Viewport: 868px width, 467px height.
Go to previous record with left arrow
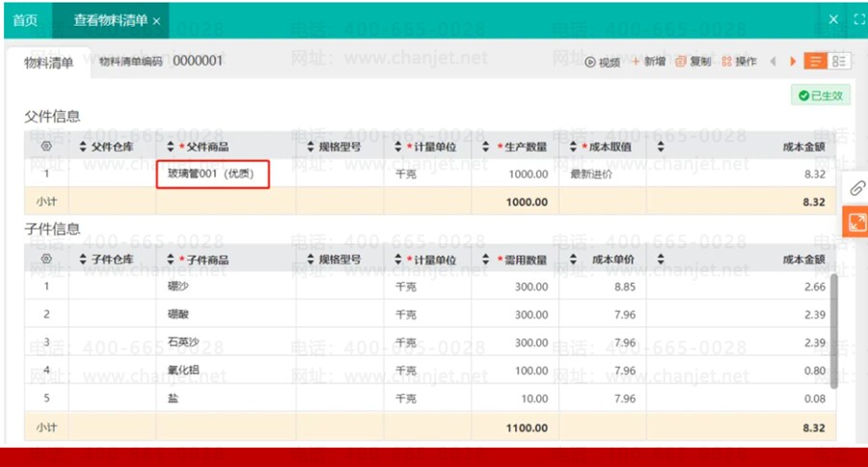click(x=773, y=62)
